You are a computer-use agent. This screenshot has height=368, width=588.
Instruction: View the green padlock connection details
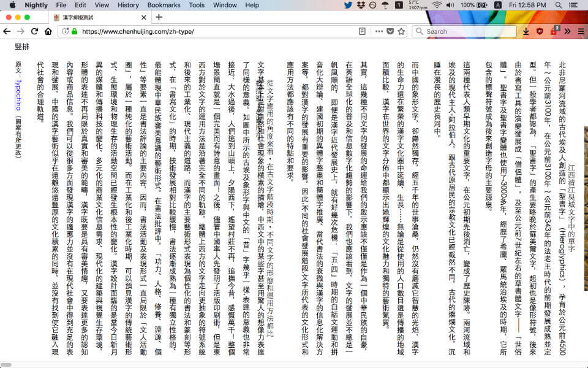click(x=74, y=31)
